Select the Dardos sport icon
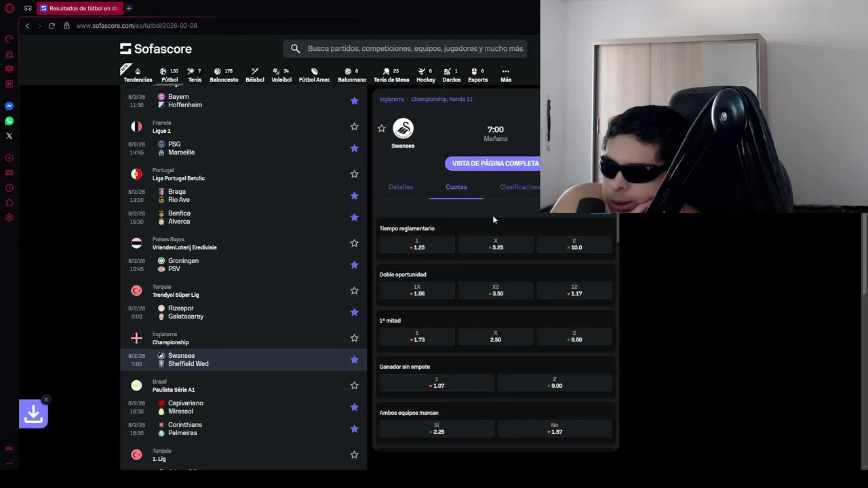 tap(452, 75)
